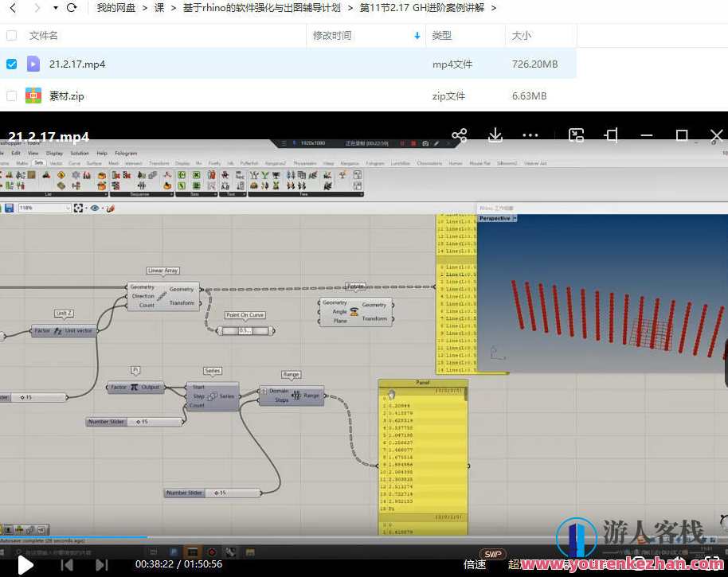The image size is (728, 577).
Task: Click the 21.2.17.mp4 video file icon
Action: tap(33, 64)
